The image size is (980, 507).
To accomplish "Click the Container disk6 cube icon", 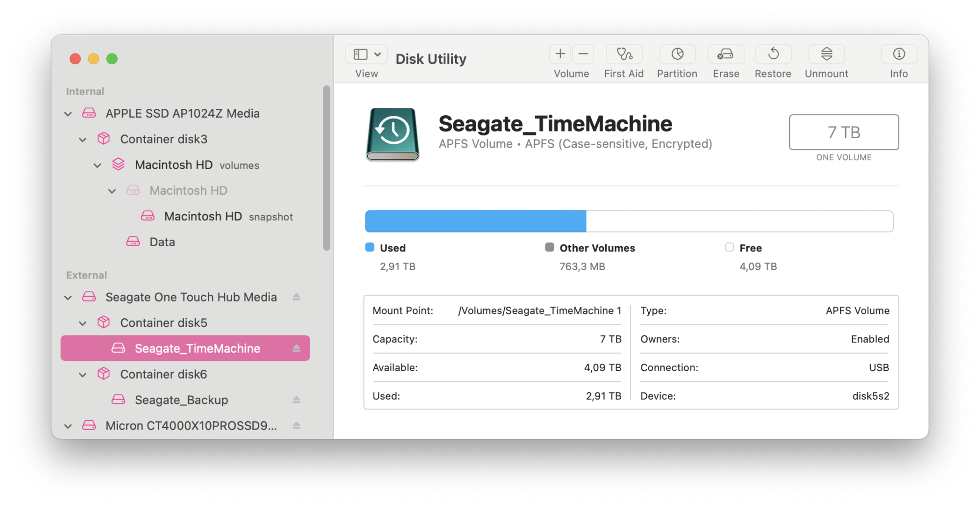I will click(103, 374).
